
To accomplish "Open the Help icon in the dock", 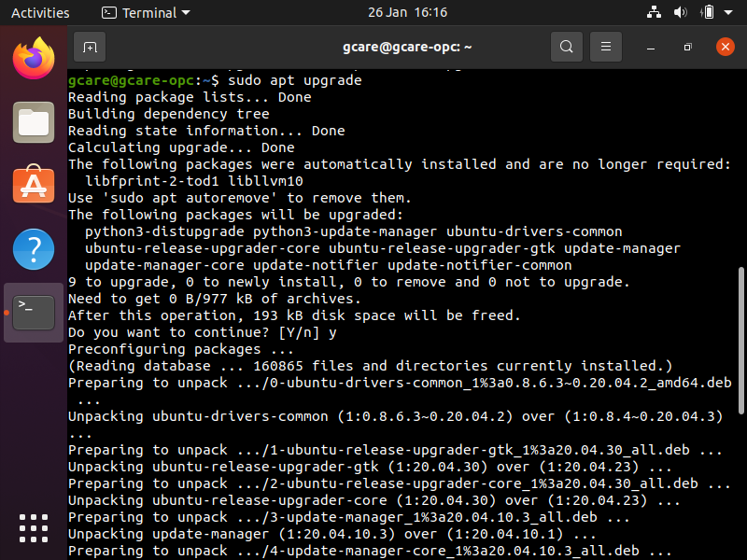I will [x=34, y=249].
